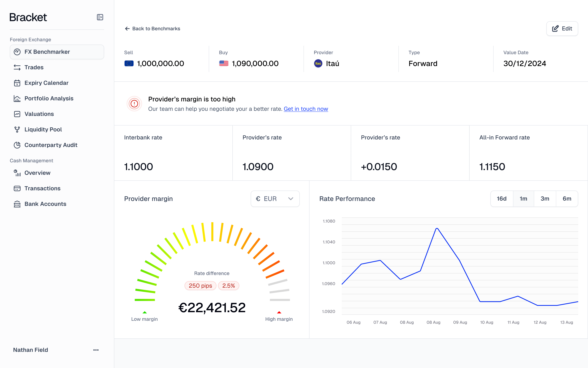The height and width of the screenshot is (368, 588).
Task: Click the 1.1080 y-axis label
Action: point(329,221)
